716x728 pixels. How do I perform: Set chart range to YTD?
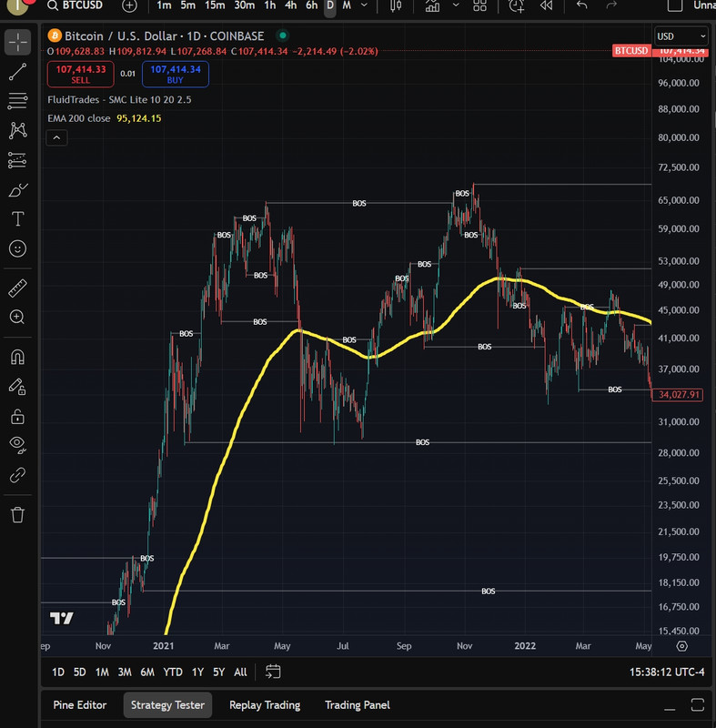coord(173,672)
